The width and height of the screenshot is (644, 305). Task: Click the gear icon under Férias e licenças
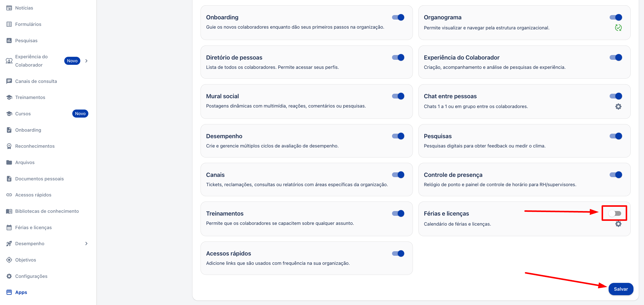tap(618, 224)
